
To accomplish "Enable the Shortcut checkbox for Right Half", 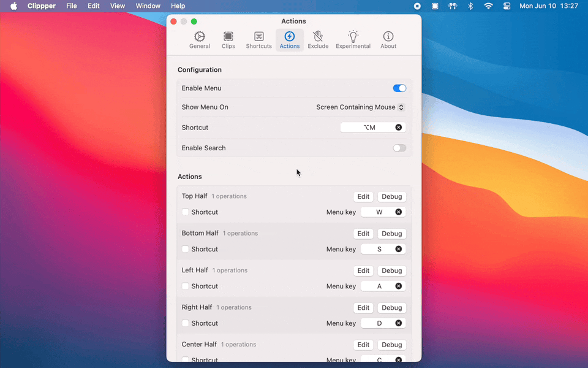I will tap(185, 323).
